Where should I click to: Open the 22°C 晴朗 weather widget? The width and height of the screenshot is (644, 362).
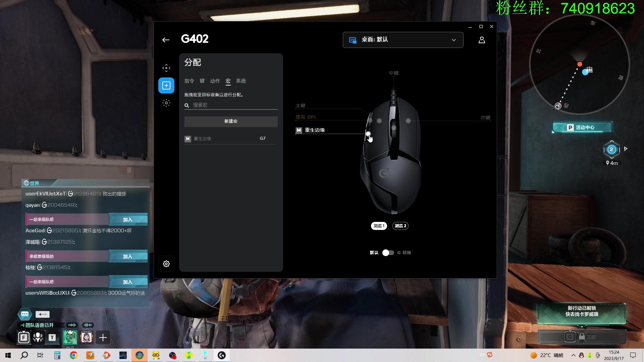tap(547, 355)
